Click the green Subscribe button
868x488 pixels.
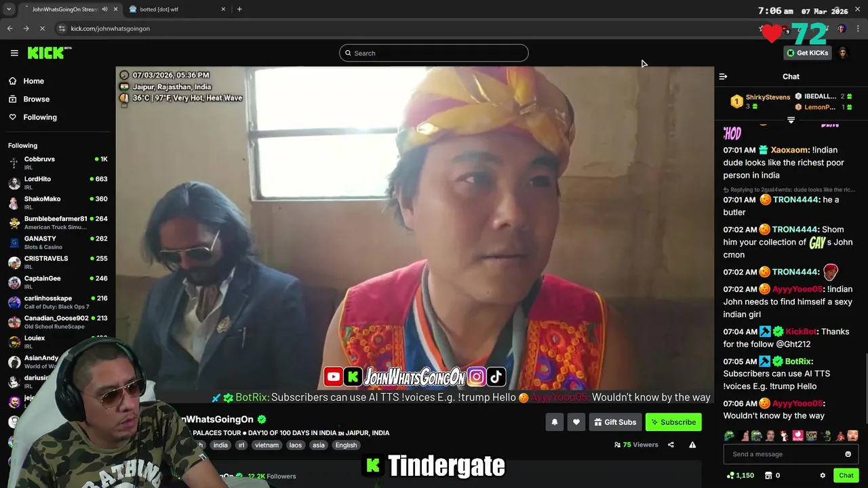point(673,422)
